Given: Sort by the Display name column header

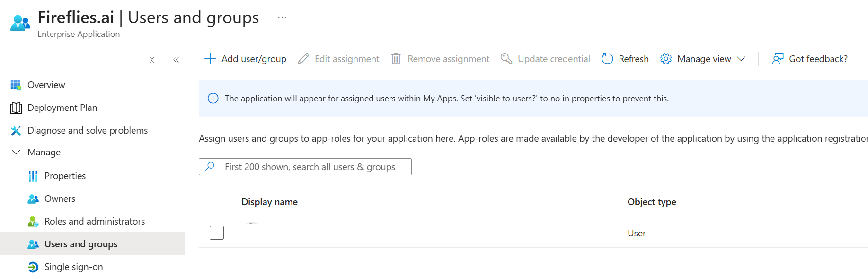Looking at the screenshot, I should coord(269,202).
